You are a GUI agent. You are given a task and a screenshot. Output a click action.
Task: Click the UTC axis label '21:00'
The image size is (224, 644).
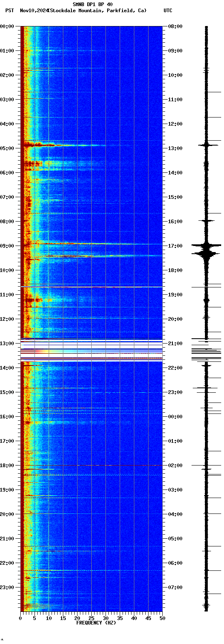(175, 344)
